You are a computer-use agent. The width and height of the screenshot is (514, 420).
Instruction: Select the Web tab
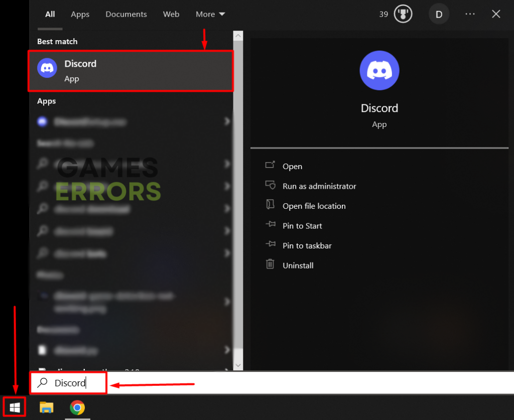[171, 14]
